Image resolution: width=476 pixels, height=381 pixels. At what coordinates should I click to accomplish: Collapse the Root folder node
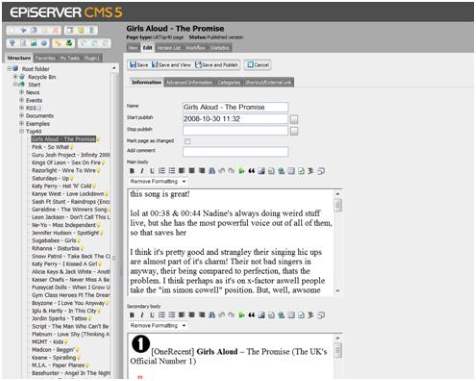click(10, 68)
